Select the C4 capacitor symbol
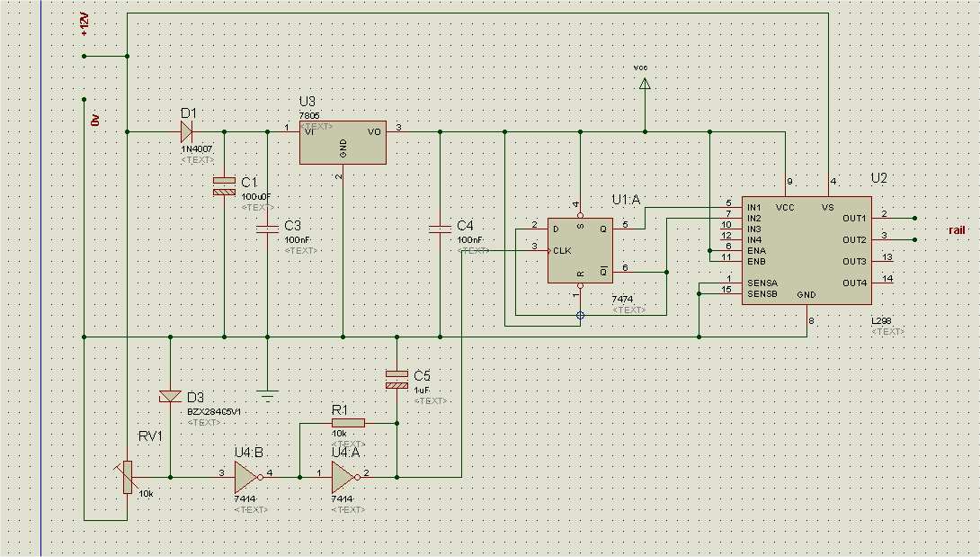This screenshot has height=557, width=980. pyautogui.click(x=440, y=229)
